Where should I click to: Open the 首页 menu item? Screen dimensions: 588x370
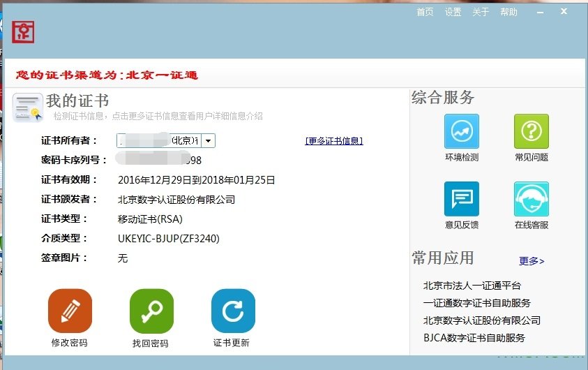pyautogui.click(x=425, y=12)
